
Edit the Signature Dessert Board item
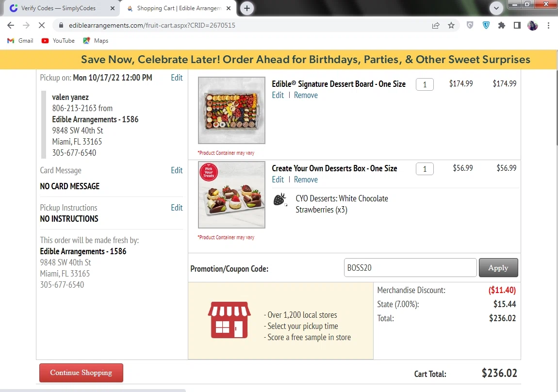[x=278, y=96]
